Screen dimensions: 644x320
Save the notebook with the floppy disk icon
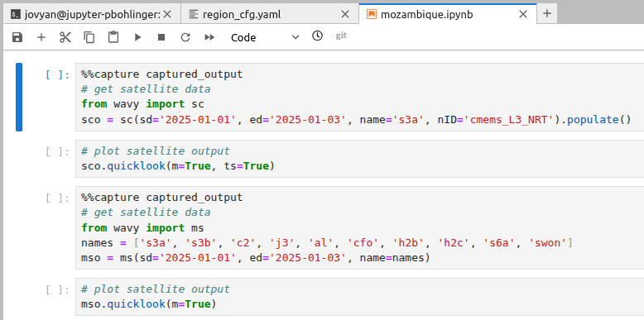(17, 37)
